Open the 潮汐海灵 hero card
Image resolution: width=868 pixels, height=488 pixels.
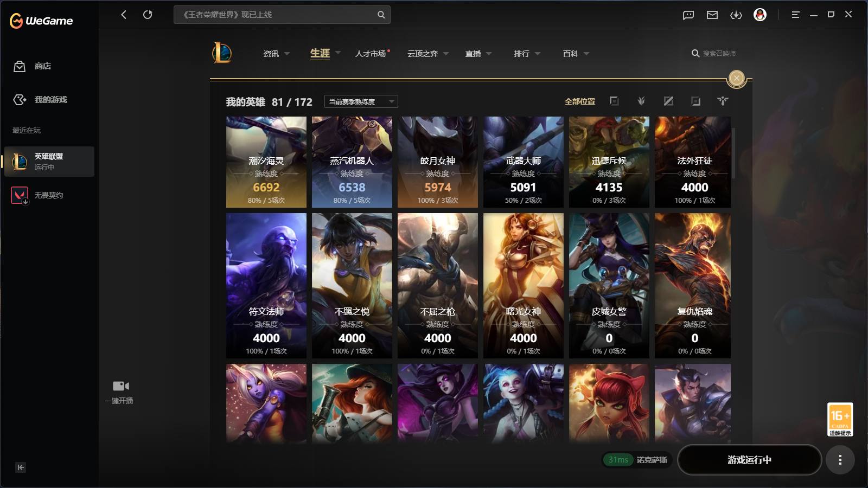point(266,162)
